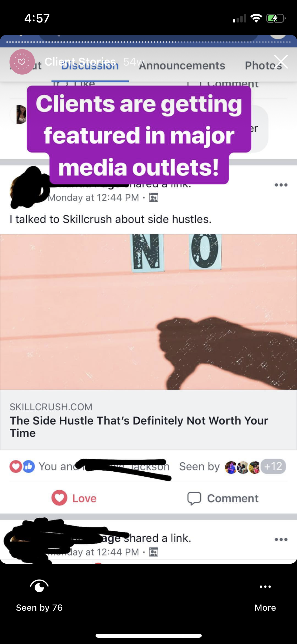Tap the NO thumbs-down article image
297x644 pixels.
(x=148, y=312)
